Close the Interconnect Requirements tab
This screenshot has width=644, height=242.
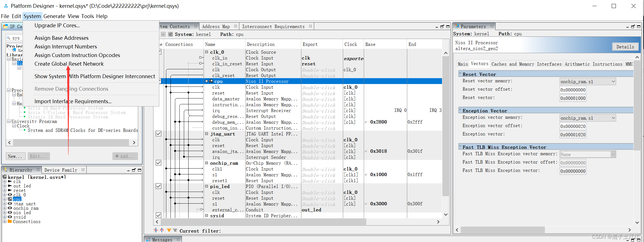coord(311,26)
